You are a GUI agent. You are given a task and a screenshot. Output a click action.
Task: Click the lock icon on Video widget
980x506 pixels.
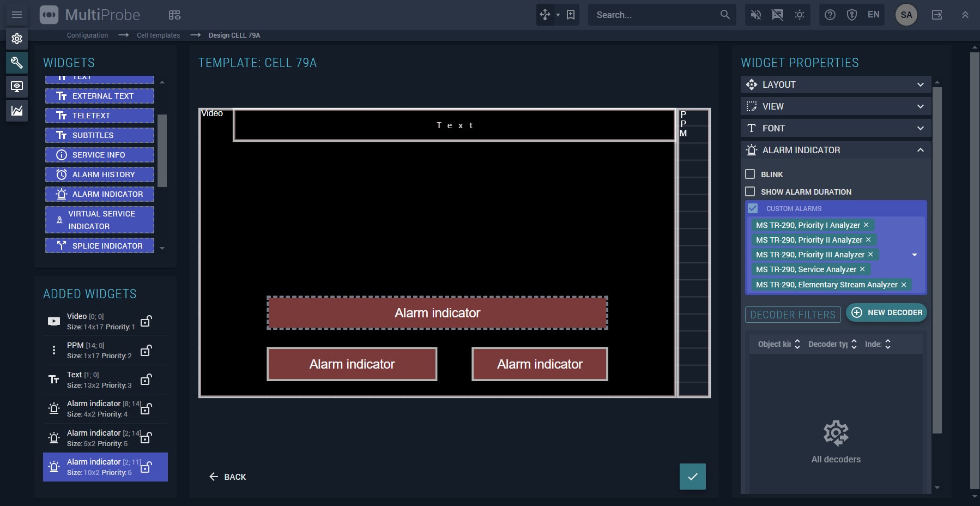(146, 321)
